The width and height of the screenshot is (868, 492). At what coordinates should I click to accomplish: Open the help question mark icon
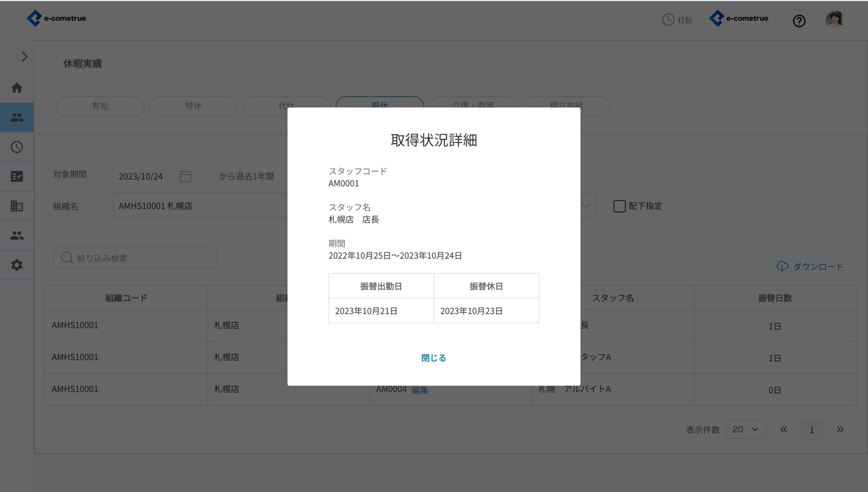coord(799,21)
